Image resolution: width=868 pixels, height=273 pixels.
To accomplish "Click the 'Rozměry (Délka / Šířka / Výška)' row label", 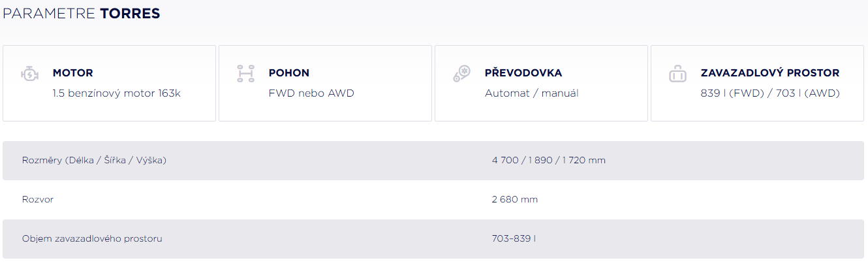I will (x=94, y=160).
